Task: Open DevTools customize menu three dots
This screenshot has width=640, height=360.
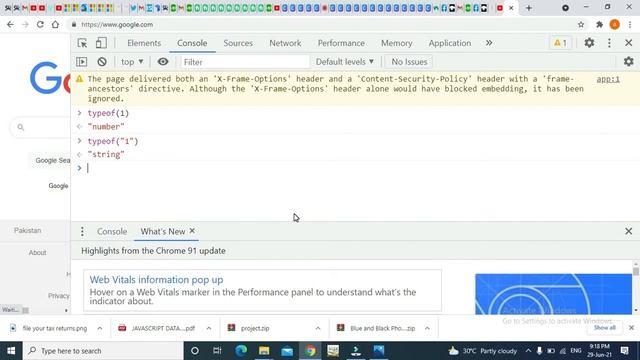Action: click(x=609, y=43)
